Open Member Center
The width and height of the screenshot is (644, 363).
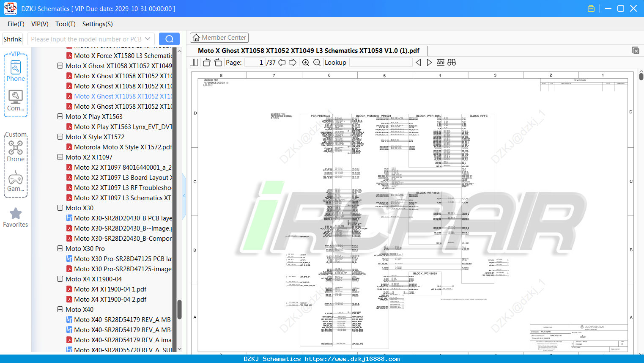(219, 38)
